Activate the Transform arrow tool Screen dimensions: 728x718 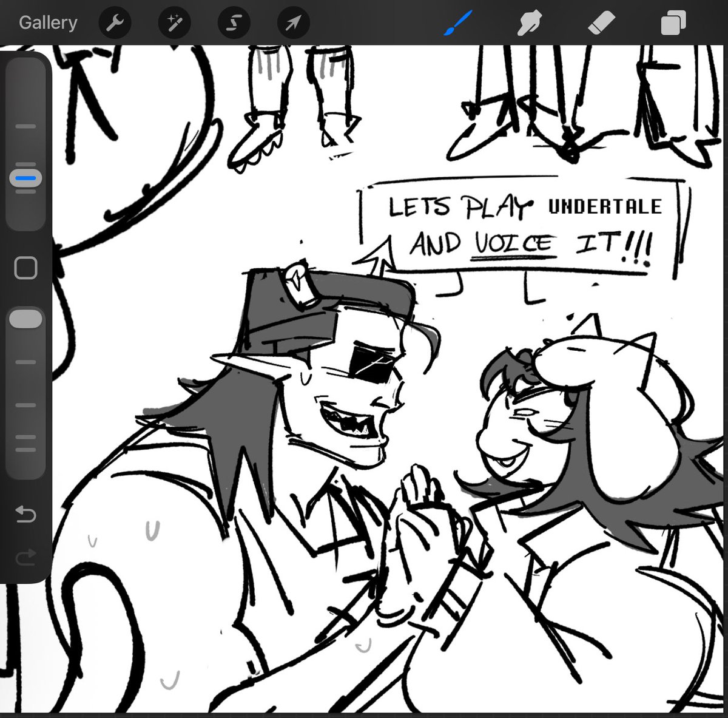[294, 24]
